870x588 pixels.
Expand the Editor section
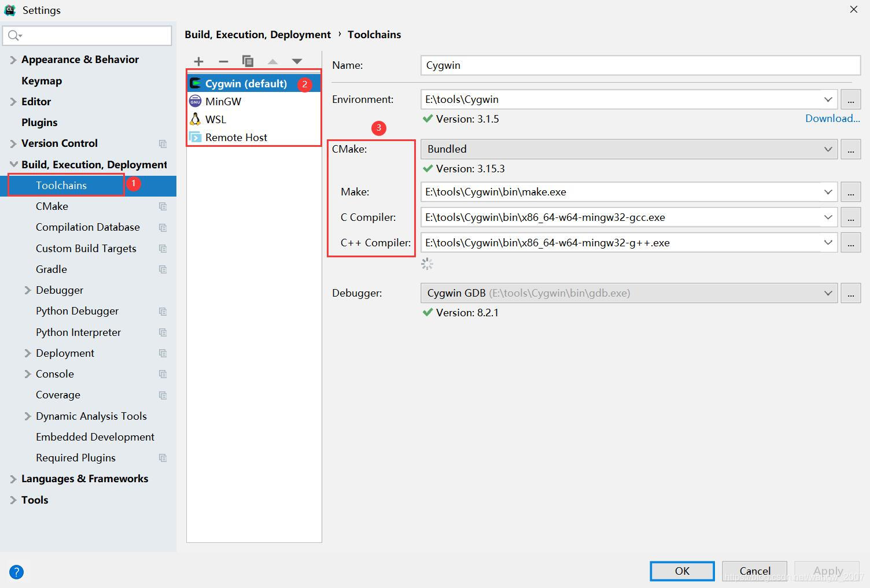tap(13, 102)
